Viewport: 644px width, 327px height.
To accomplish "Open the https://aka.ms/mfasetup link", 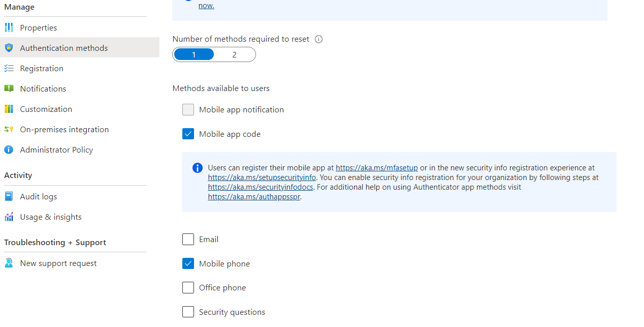I will coord(376,167).
